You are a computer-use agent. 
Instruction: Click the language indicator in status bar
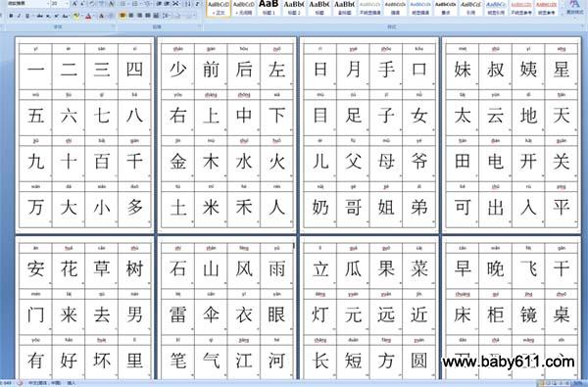(x=45, y=383)
